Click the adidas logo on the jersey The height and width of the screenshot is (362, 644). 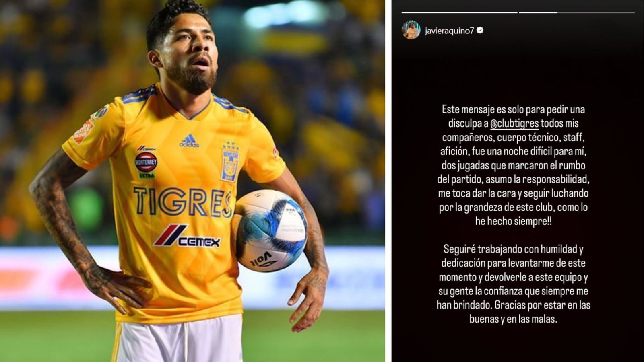pos(189,141)
